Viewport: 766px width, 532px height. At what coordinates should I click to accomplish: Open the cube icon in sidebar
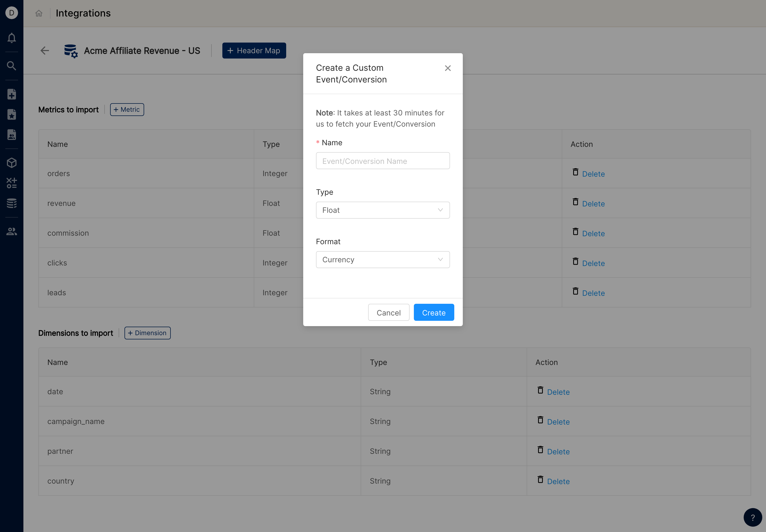tap(12, 163)
